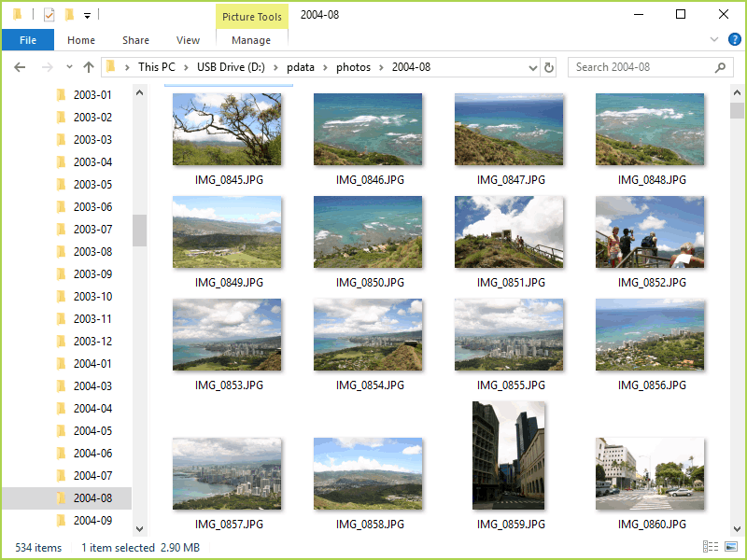Refresh the 2004-08 folder view
Image resolution: width=747 pixels, height=560 pixels.
coord(549,67)
